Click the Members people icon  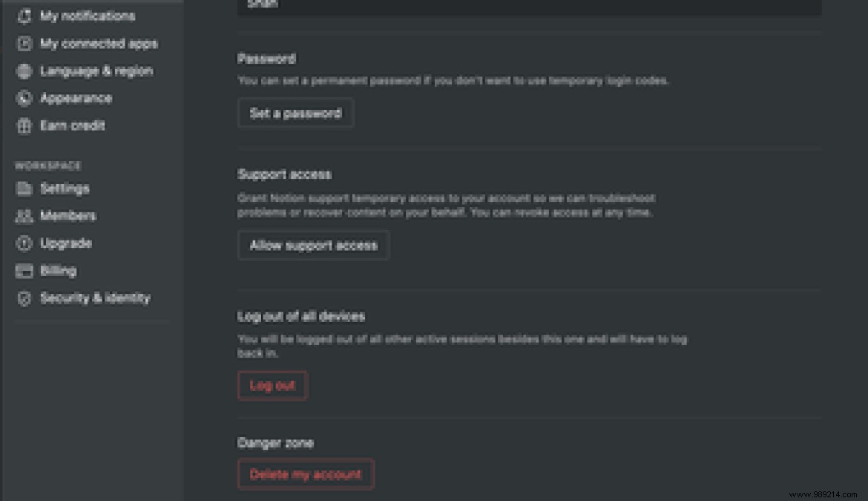point(24,216)
